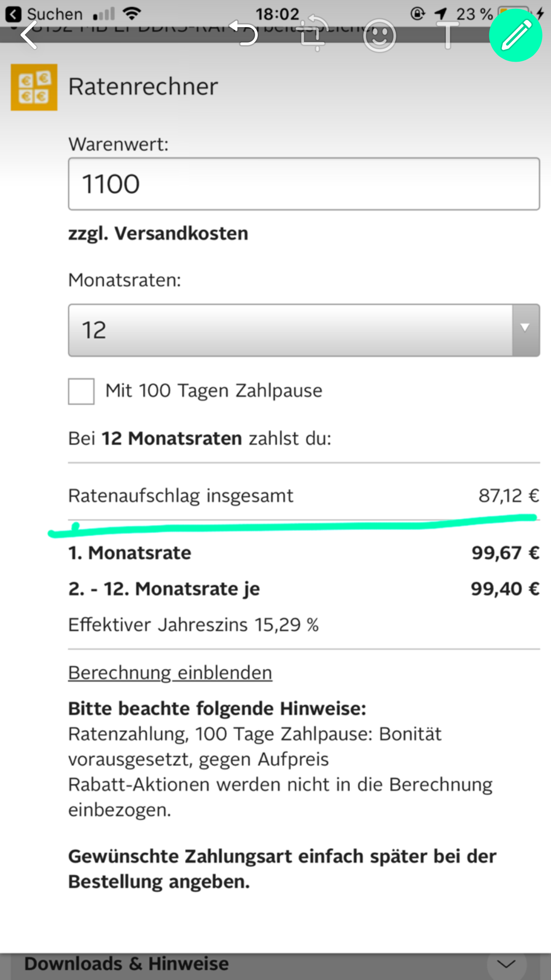Enable Mit 100 Tagen Zahlpause
The image size is (551, 980).
pos(81,391)
